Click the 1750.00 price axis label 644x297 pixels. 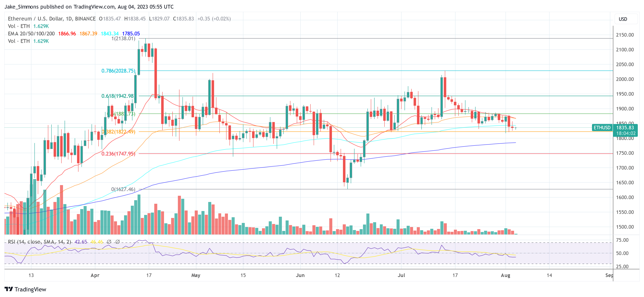pos(625,153)
